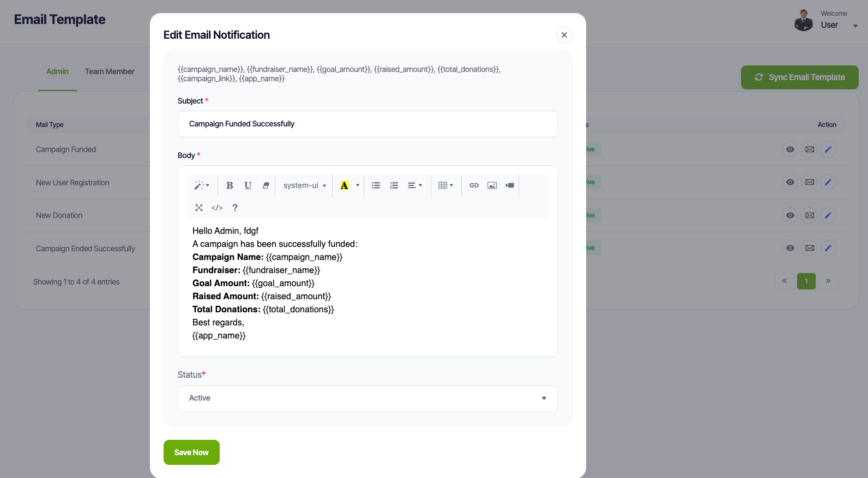Open the font color options arrow
This screenshot has width=868, height=478.
[358, 185]
